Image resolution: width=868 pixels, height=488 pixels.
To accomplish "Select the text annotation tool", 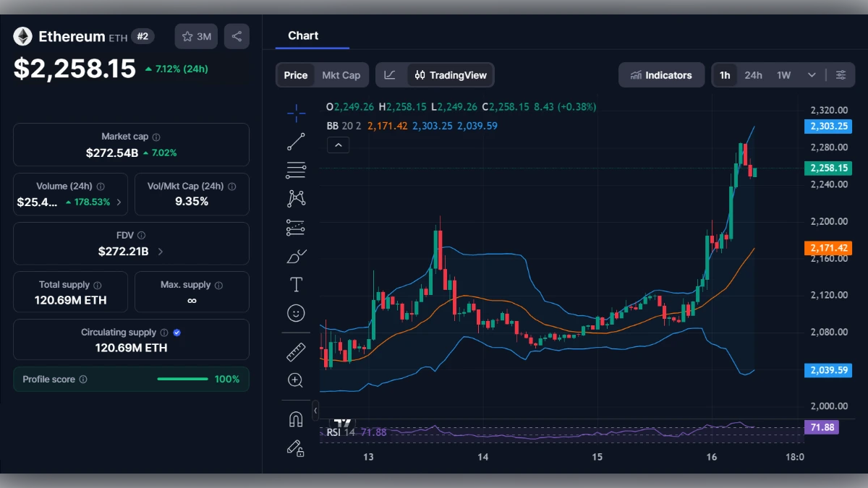I will click(x=296, y=284).
